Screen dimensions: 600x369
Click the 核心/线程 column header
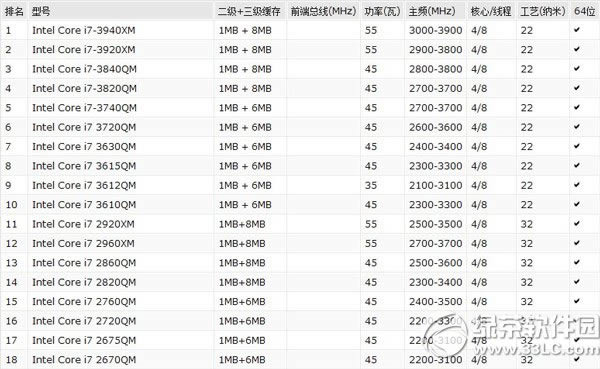click(x=491, y=11)
